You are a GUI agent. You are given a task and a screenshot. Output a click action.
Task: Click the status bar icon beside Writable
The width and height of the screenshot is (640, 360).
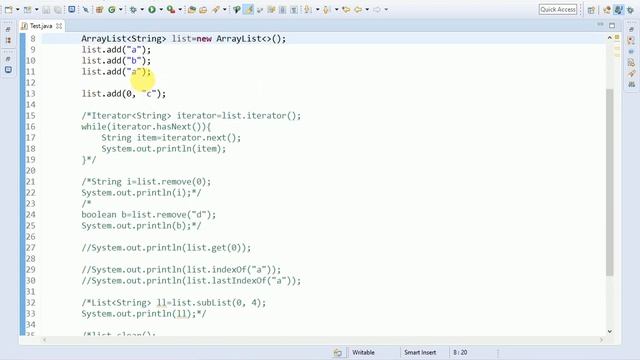[338, 353]
